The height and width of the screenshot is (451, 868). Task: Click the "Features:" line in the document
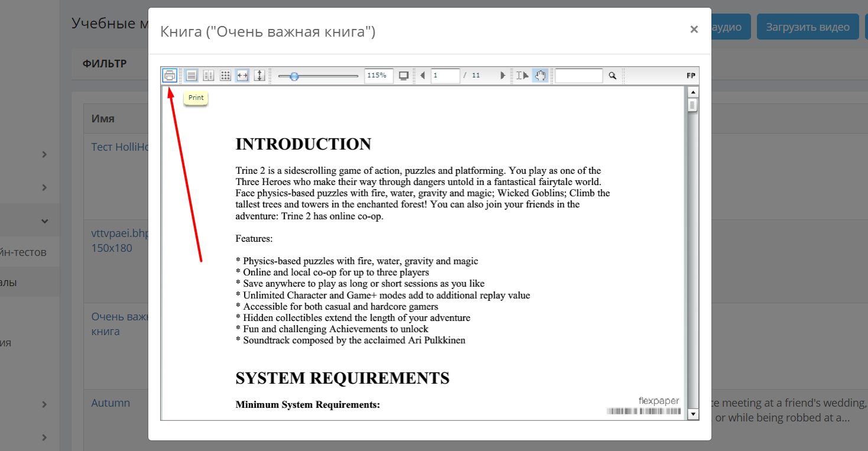pyautogui.click(x=254, y=239)
